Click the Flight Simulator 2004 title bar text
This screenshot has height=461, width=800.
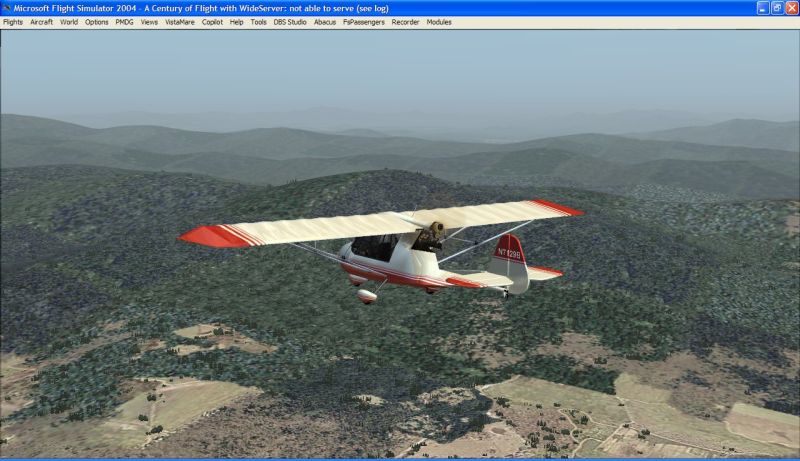pos(201,9)
